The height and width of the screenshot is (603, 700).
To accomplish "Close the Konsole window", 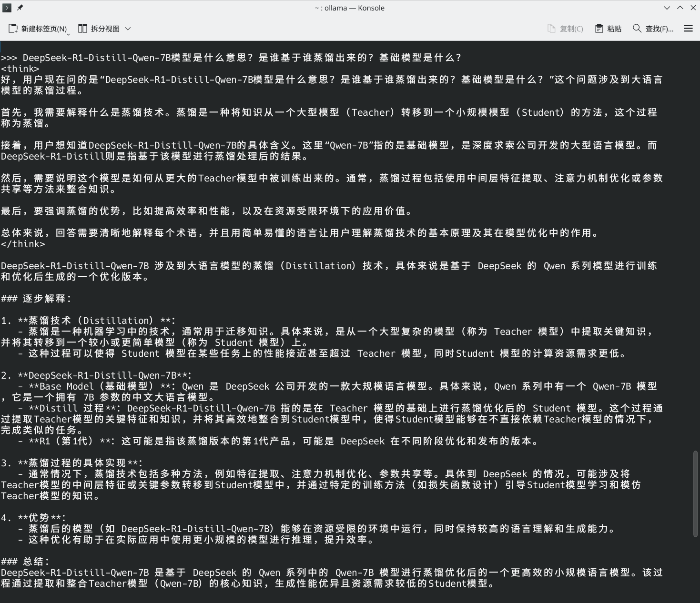I will tap(693, 8).
